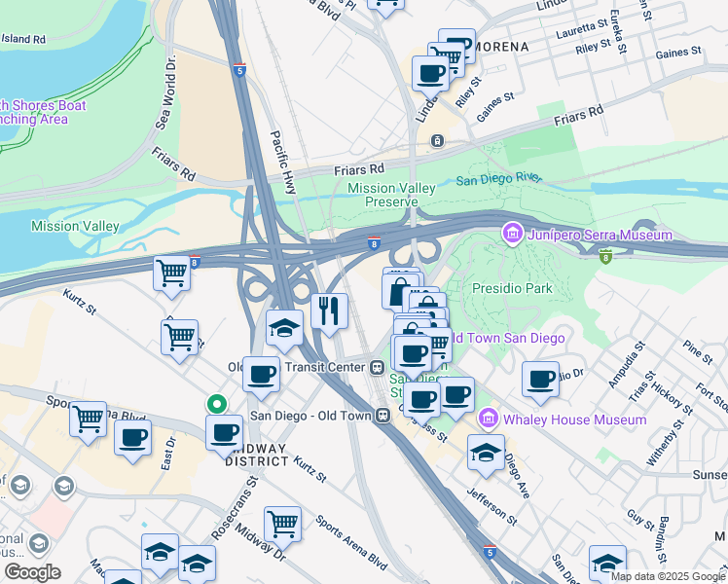The image size is (728, 584).
Task: Click coffee cup marker near Presidio Dr
Action: coord(540,383)
